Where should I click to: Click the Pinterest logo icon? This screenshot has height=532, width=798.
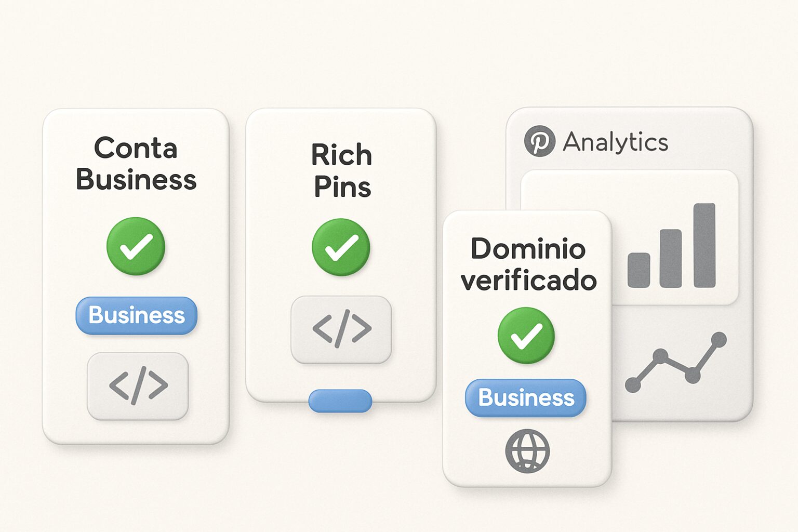[539, 141]
